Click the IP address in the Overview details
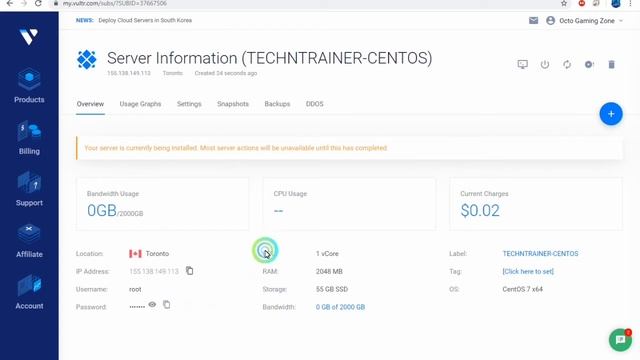 (x=154, y=271)
